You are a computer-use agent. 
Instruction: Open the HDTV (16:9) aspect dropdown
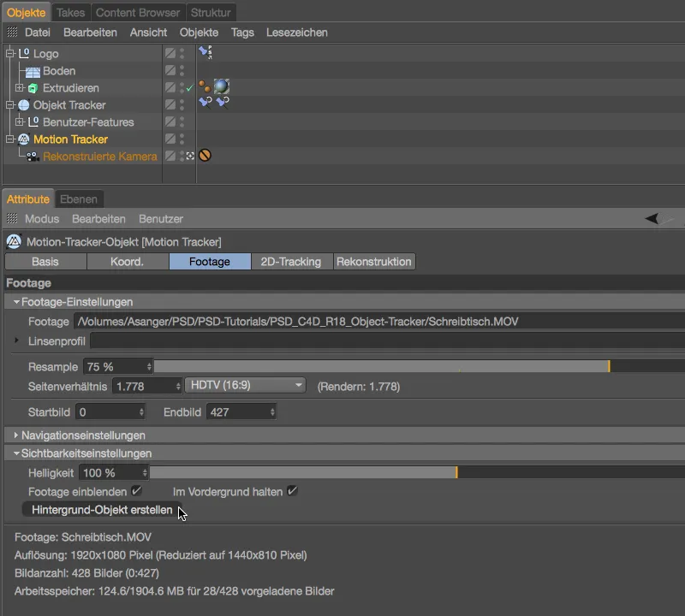pos(245,386)
